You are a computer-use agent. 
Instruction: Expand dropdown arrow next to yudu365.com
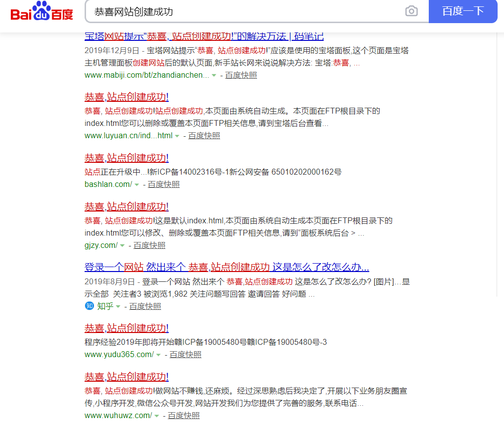(158, 355)
